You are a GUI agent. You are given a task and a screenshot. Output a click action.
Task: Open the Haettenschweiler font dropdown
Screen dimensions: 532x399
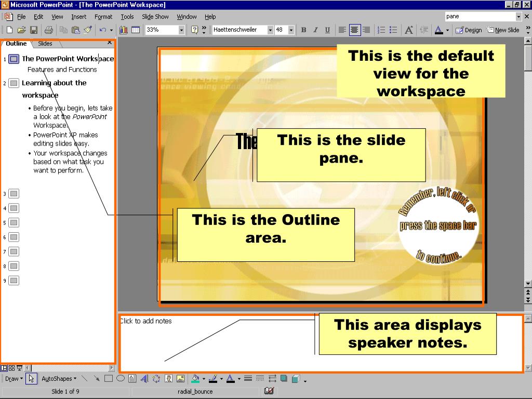[270, 30]
